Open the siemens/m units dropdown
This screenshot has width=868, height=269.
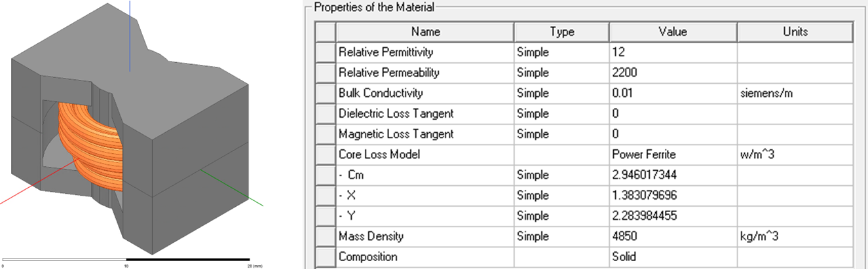[x=795, y=93]
